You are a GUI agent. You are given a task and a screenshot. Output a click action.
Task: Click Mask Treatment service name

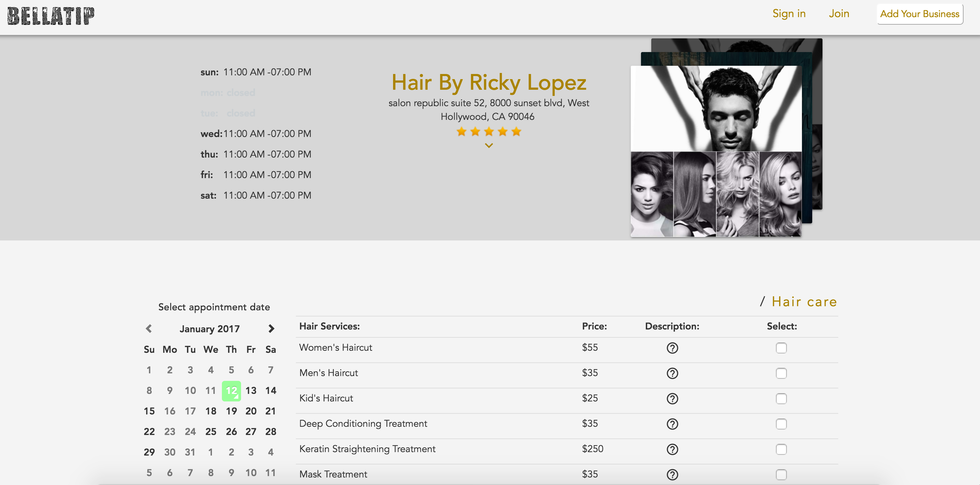tap(333, 474)
